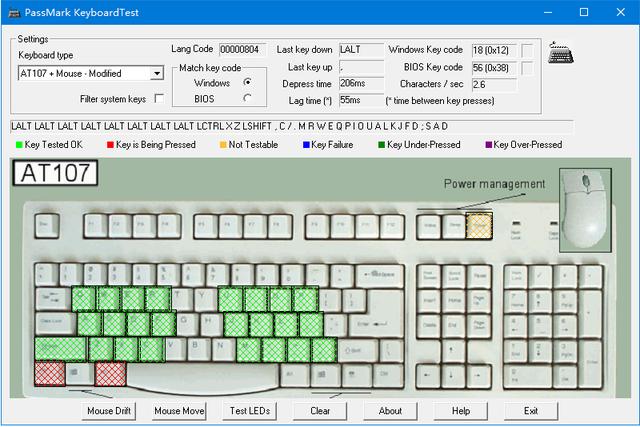Click the mouse picture on the keyboard image

pos(585,210)
